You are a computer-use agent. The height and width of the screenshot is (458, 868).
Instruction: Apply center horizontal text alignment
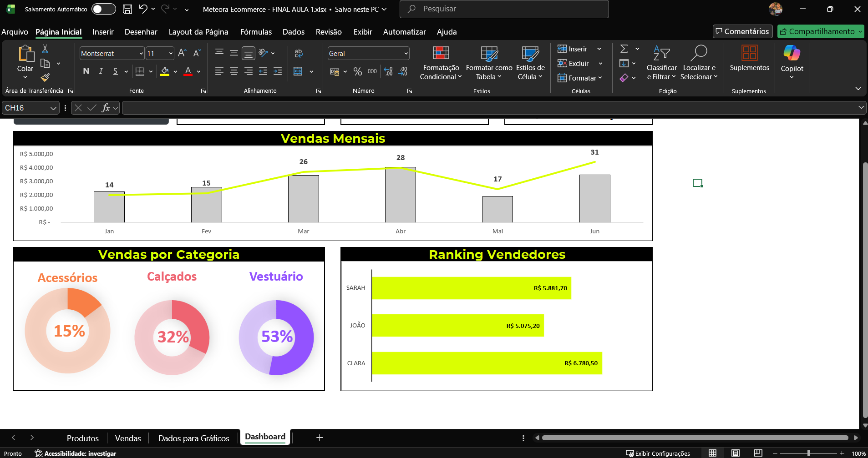[x=234, y=71]
